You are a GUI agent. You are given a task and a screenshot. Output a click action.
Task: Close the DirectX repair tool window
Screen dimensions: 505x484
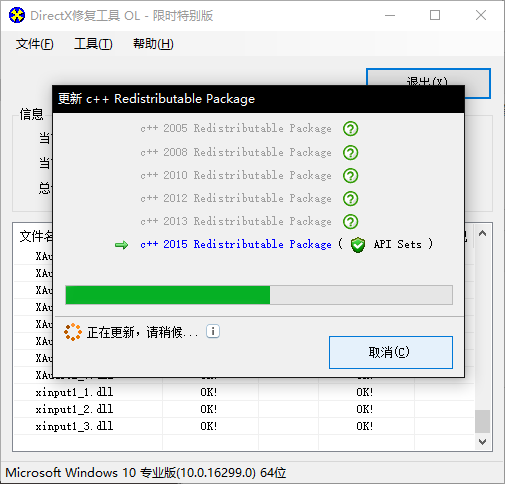point(481,15)
